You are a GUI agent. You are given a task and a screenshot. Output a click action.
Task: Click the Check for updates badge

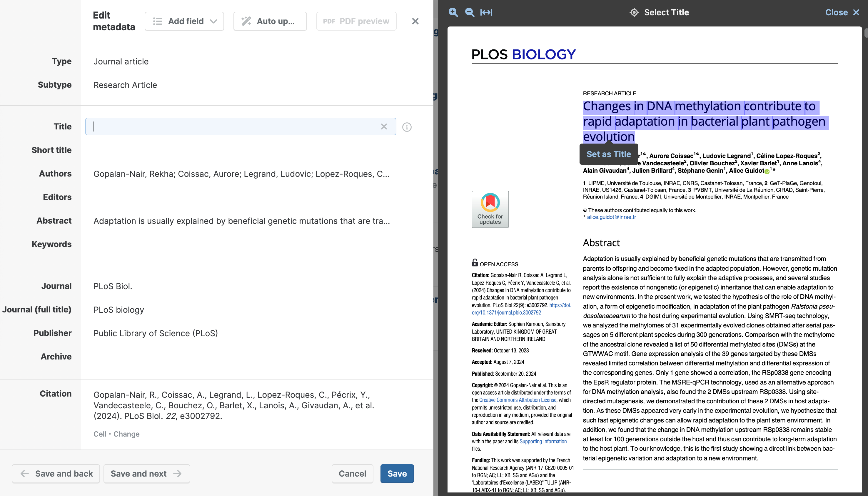[490, 209]
